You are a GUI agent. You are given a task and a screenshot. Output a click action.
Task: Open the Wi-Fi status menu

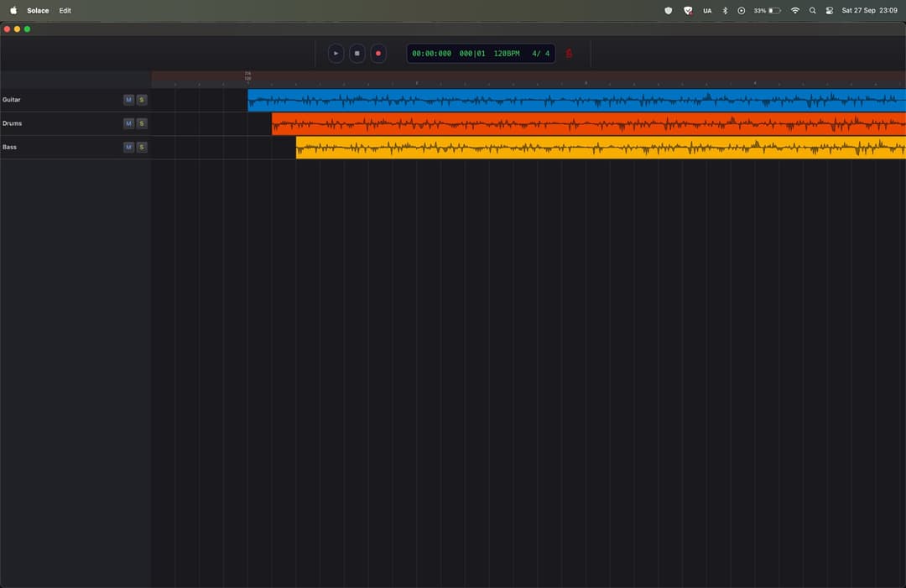[794, 11]
